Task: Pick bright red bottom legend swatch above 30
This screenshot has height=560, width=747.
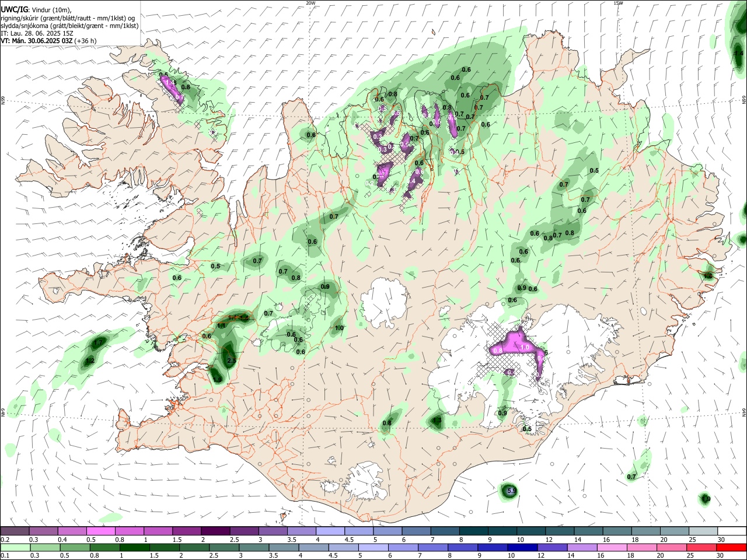Action: click(731, 547)
